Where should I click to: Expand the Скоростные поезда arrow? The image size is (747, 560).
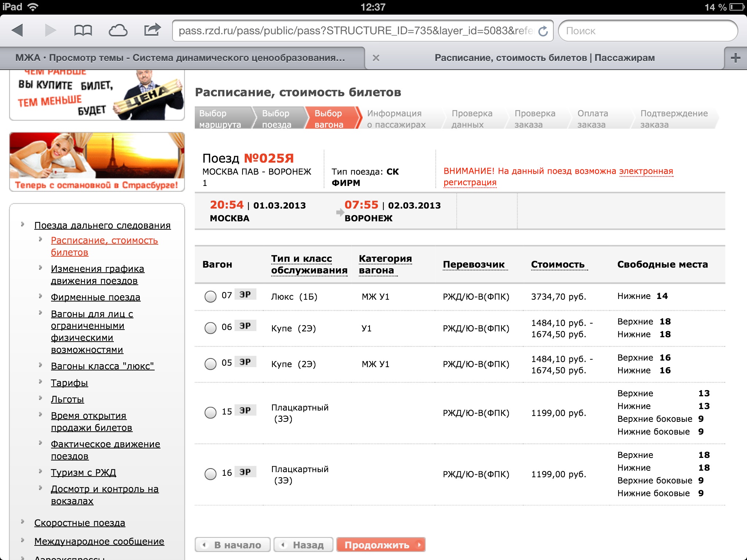tap(23, 522)
